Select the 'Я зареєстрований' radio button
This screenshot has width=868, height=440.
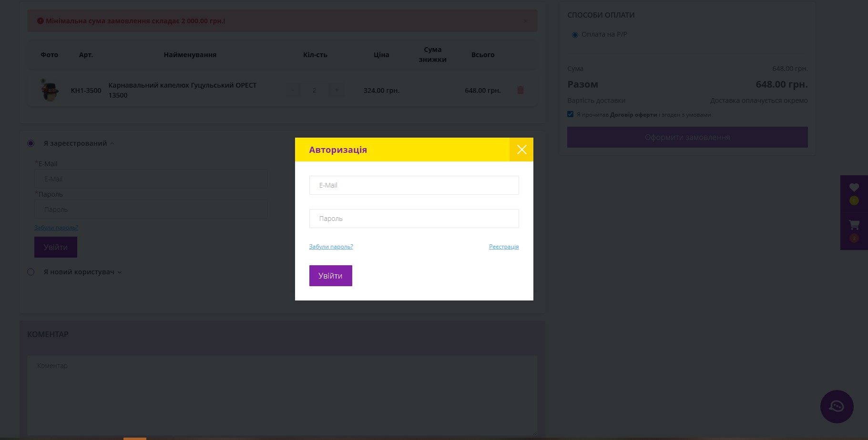(x=31, y=143)
